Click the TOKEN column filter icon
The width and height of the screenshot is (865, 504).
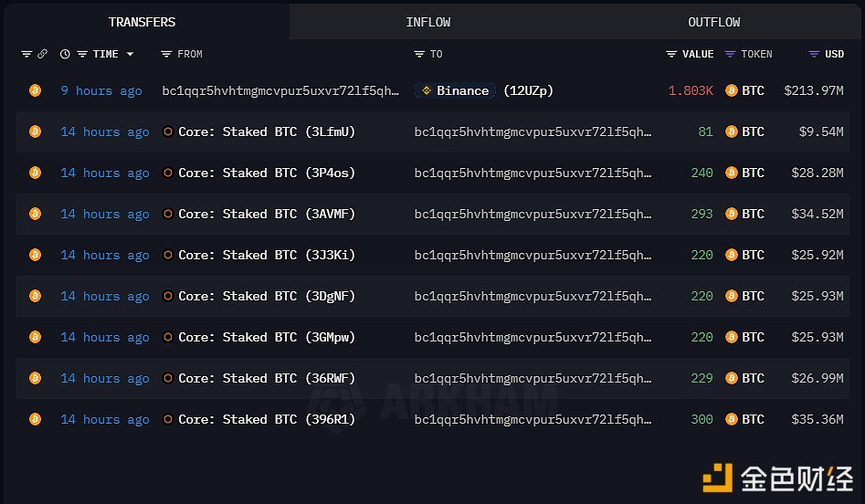click(730, 54)
